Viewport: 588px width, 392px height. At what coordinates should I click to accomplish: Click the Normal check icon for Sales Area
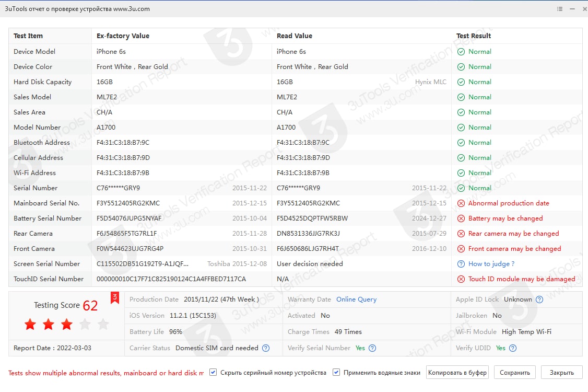pyautogui.click(x=461, y=112)
